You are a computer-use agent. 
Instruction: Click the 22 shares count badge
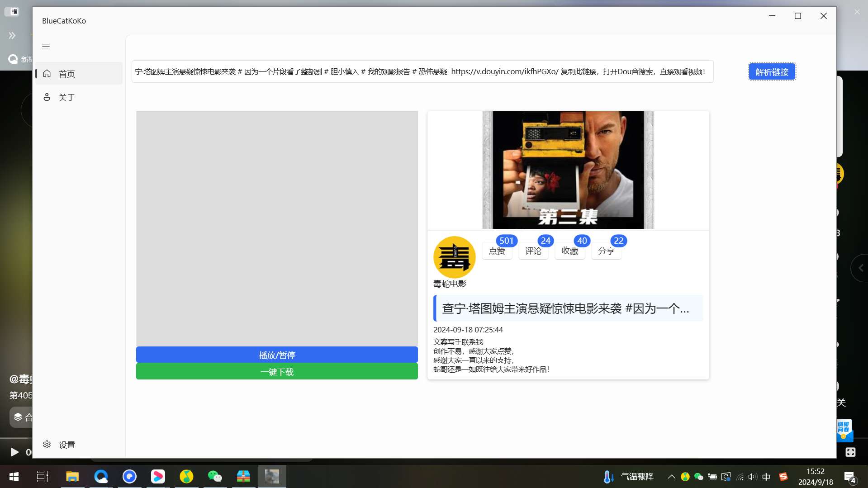[x=619, y=241]
